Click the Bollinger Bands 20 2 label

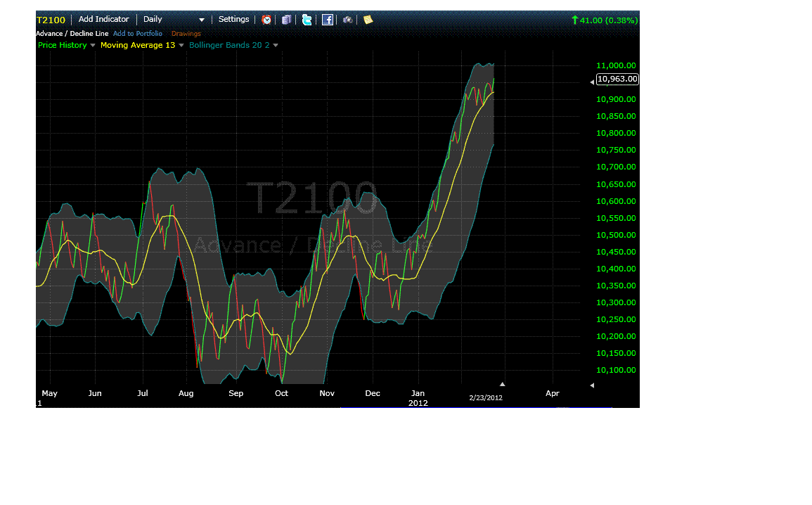coord(229,45)
